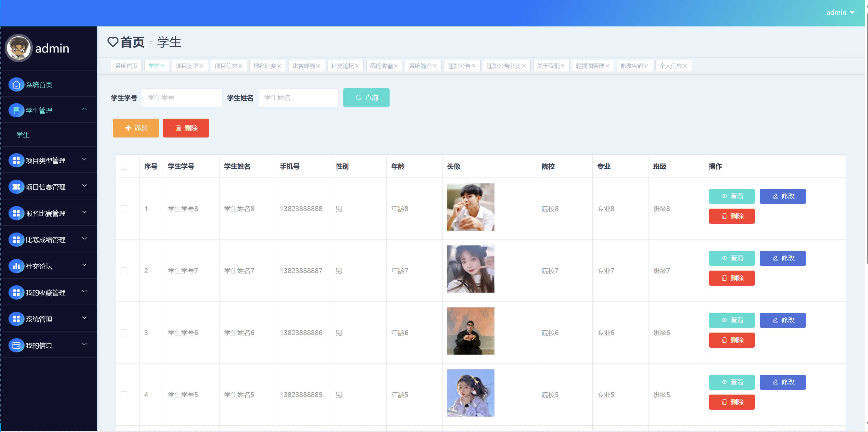This screenshot has height=432, width=868.
Task: Select the 学生 submenu item in sidebar
Action: tap(23, 135)
